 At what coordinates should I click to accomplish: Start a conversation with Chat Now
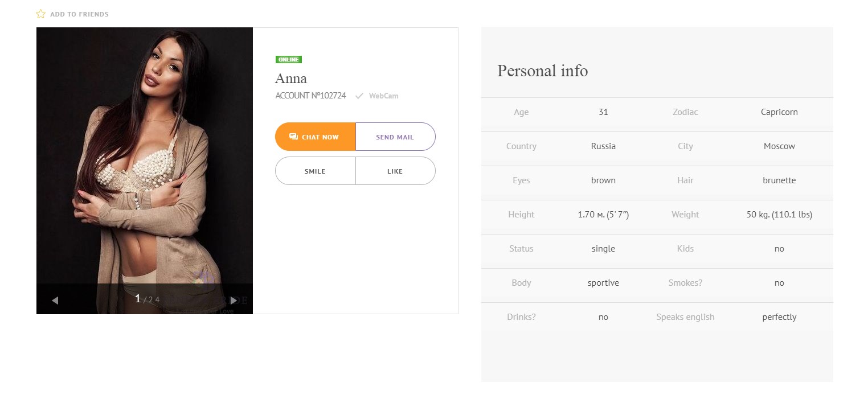click(x=316, y=137)
